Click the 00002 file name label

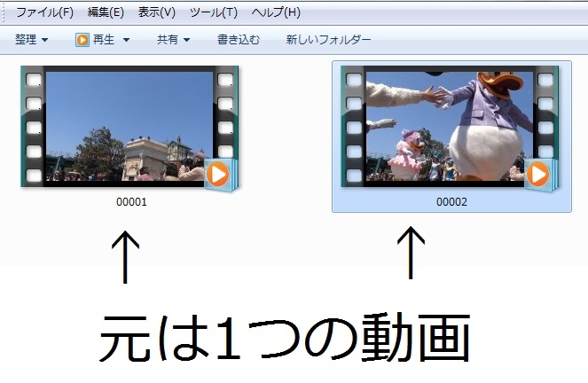click(451, 202)
